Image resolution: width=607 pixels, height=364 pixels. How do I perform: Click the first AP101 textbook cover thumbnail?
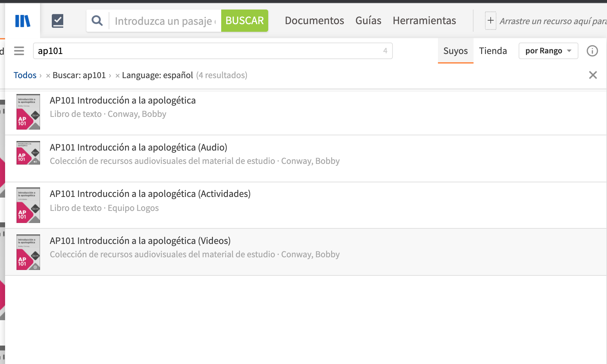point(28,112)
